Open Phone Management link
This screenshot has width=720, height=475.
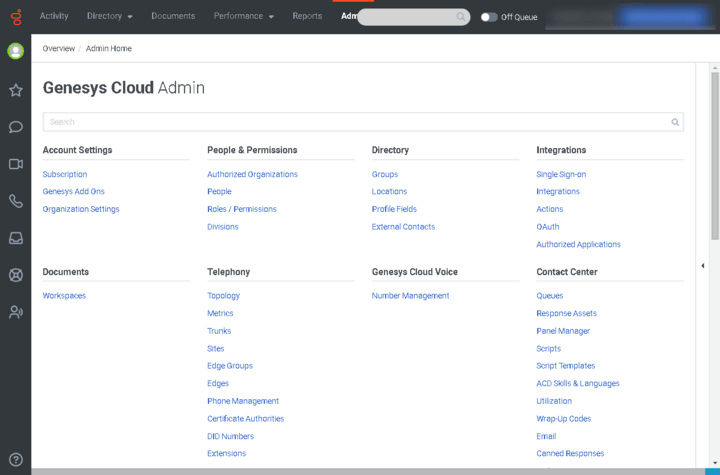(243, 401)
